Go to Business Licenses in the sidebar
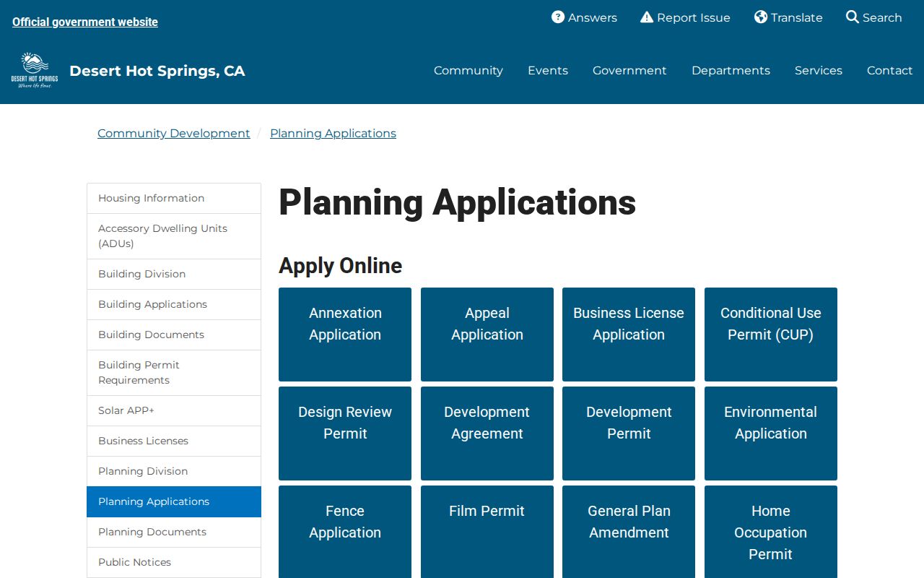The width and height of the screenshot is (924, 578). 174,441
